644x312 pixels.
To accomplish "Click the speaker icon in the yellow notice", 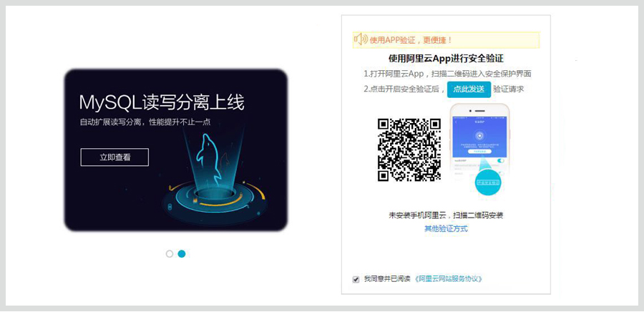I will (360, 39).
